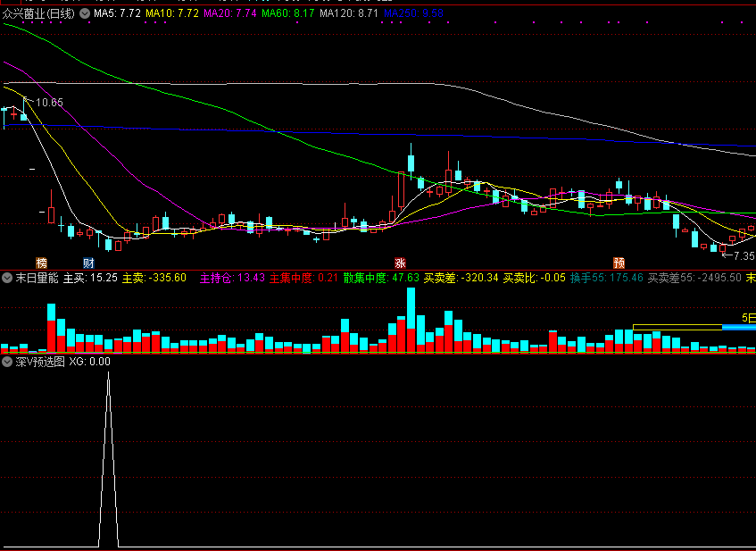Select the 众兴菌业(日线) chart title

pyautogui.click(x=38, y=13)
